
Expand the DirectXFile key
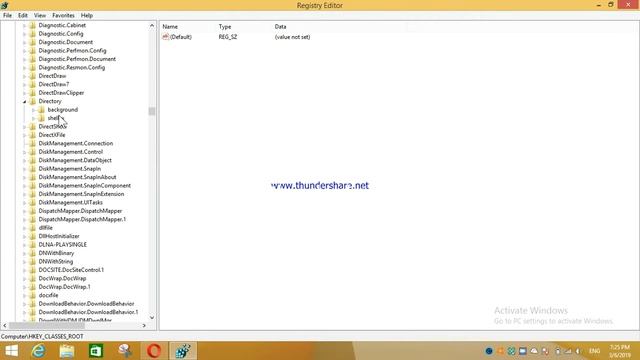tap(24, 135)
